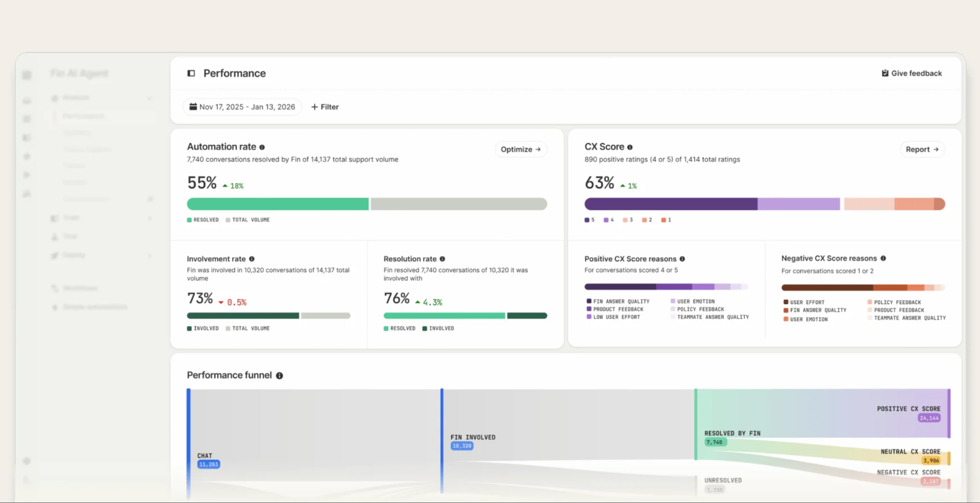Click the Optimize button on Automation rate

pyautogui.click(x=521, y=149)
